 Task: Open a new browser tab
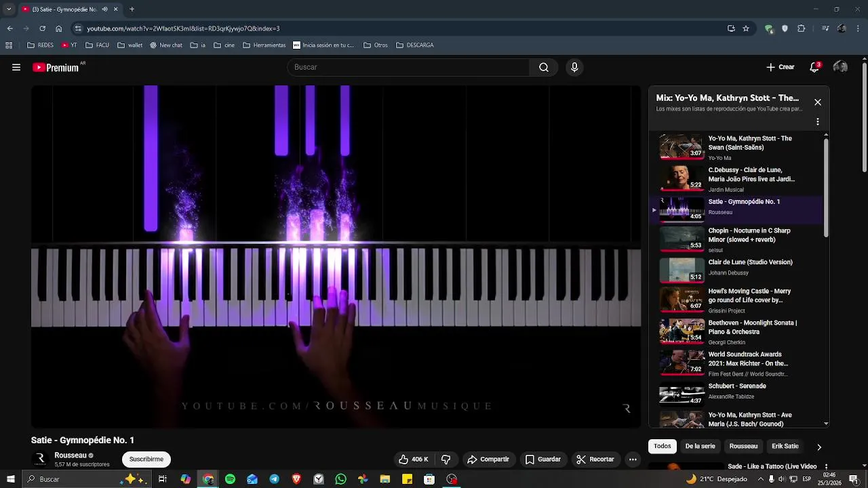point(132,9)
